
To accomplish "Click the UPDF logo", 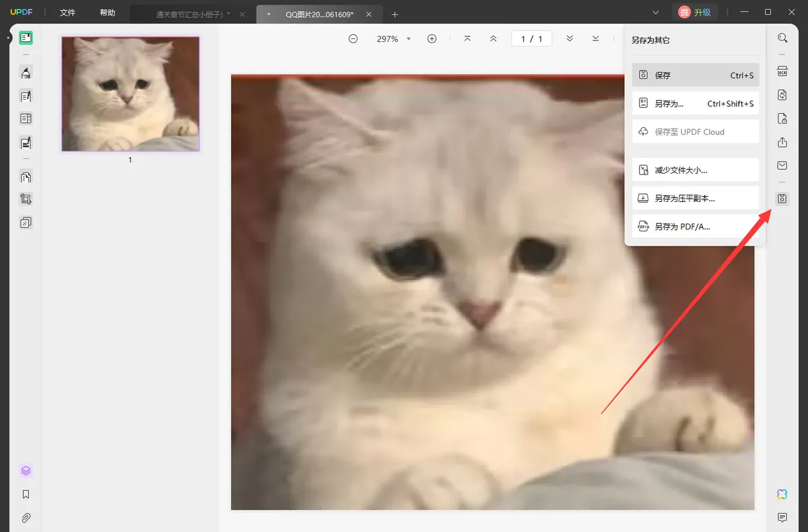I will pyautogui.click(x=22, y=13).
